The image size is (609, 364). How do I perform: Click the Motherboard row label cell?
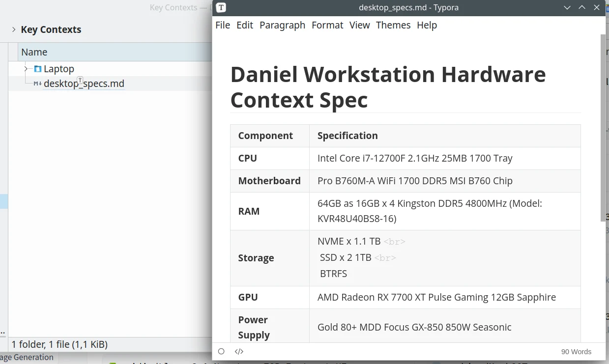point(270,181)
